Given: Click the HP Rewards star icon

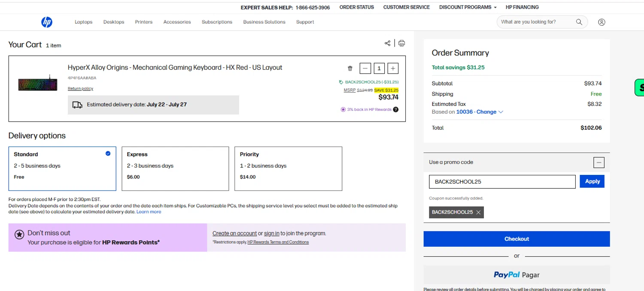Looking at the screenshot, I should tap(343, 110).
